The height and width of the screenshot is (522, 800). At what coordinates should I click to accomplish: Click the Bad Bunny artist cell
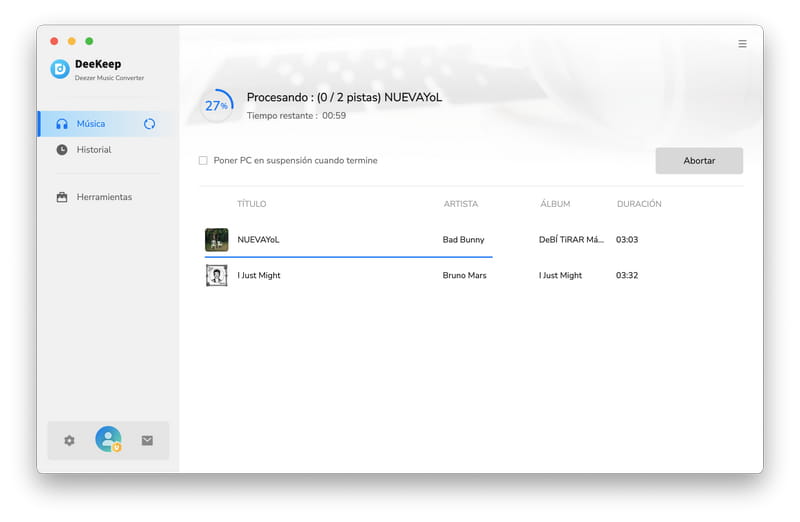[x=463, y=240]
